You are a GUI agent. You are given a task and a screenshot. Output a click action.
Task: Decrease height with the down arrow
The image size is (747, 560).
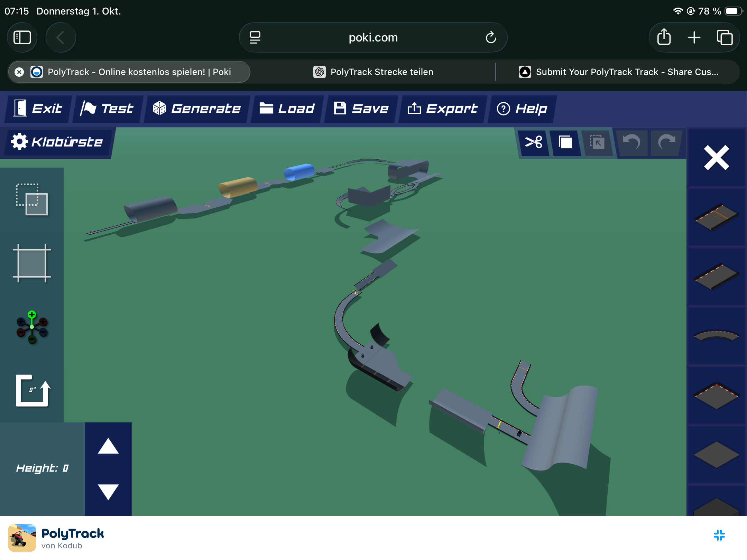coord(108,492)
